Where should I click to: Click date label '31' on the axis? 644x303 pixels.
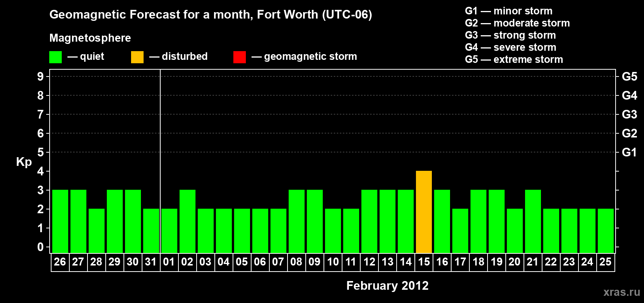[151, 262]
